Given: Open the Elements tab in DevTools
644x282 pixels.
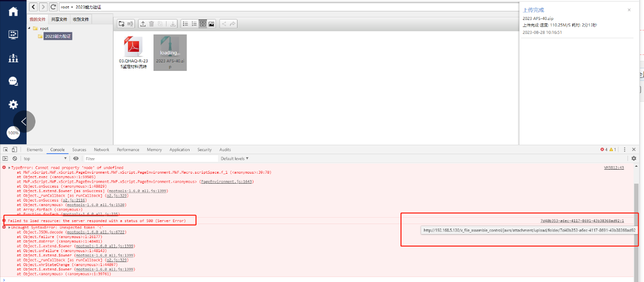Looking at the screenshot, I should click(34, 150).
